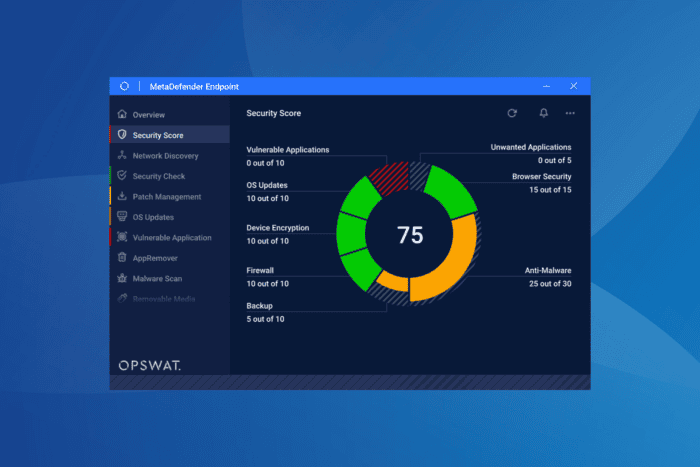Click the Vulnerable Application scan icon
Image resolution: width=700 pixels, height=467 pixels.
(x=122, y=237)
